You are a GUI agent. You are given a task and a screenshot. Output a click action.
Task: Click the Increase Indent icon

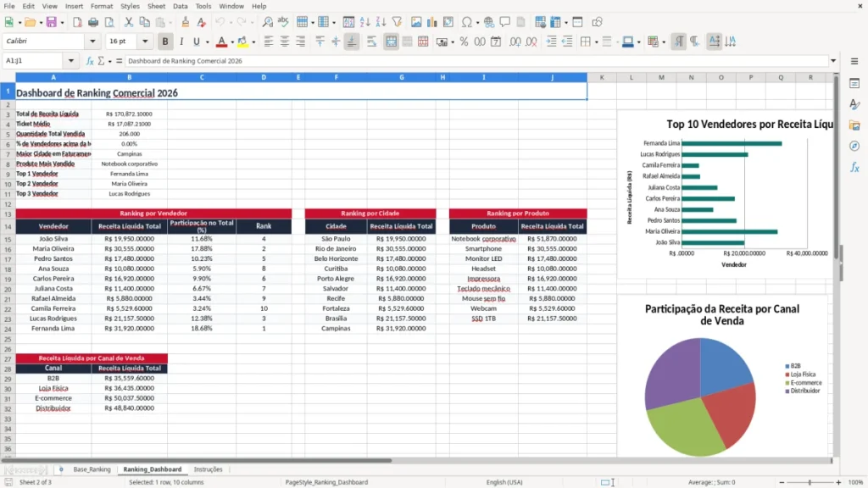(551, 42)
